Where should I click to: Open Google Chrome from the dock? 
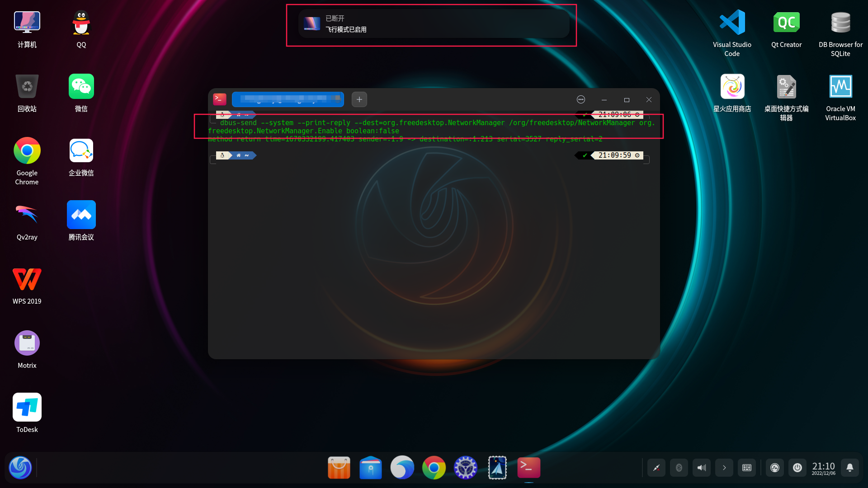click(434, 468)
